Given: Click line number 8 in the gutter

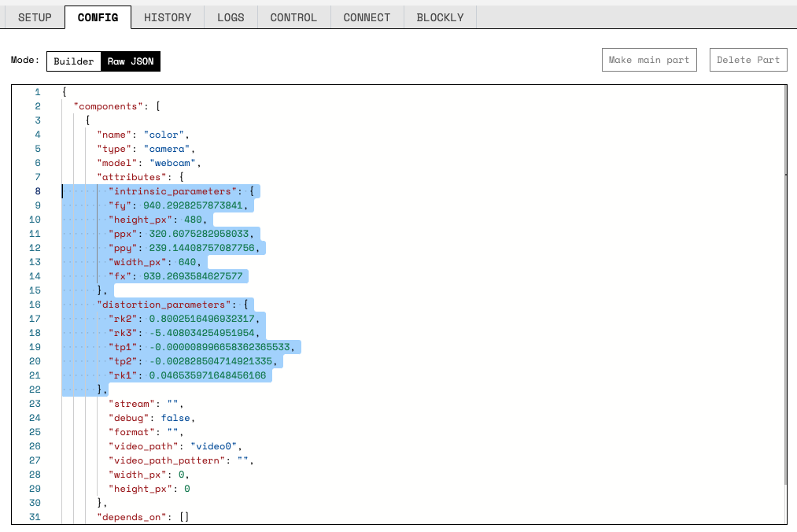Looking at the screenshot, I should click(x=38, y=191).
